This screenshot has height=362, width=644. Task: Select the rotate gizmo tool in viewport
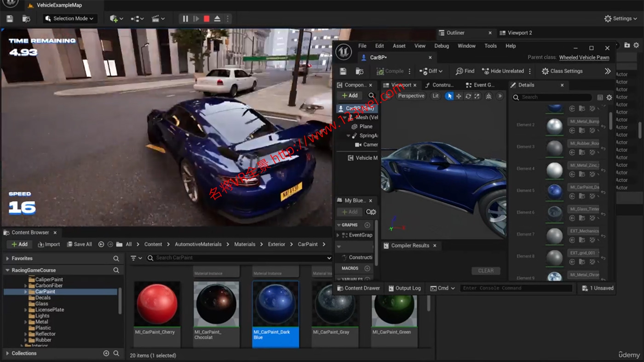tap(468, 96)
